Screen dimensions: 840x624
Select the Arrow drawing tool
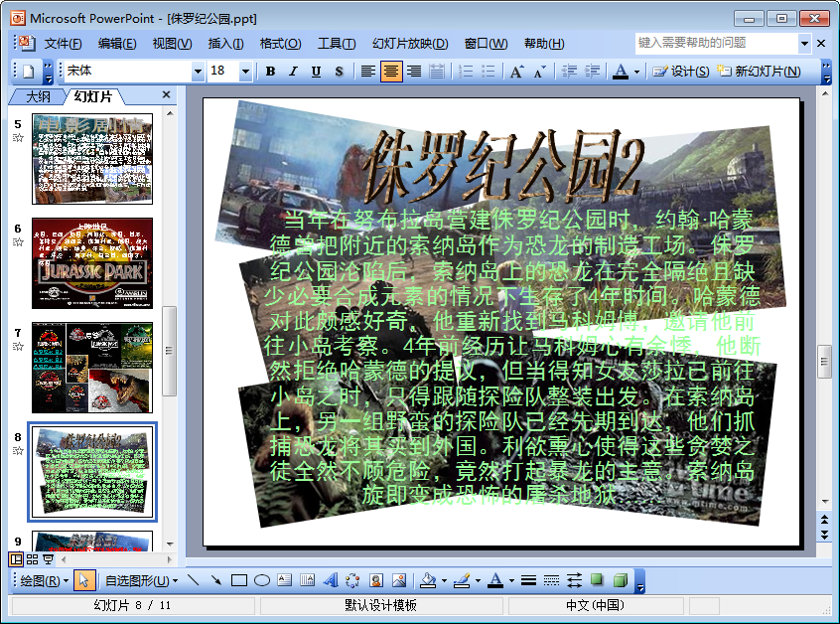coord(215,580)
